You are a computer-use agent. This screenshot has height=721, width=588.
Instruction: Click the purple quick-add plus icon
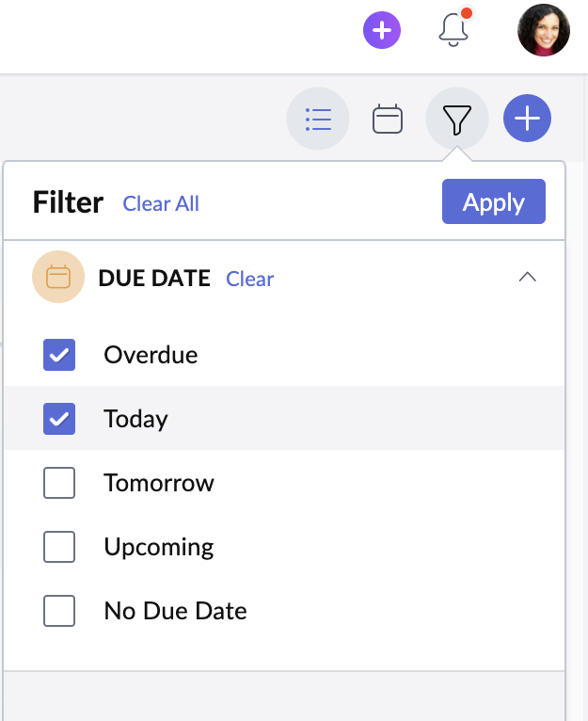tap(382, 31)
